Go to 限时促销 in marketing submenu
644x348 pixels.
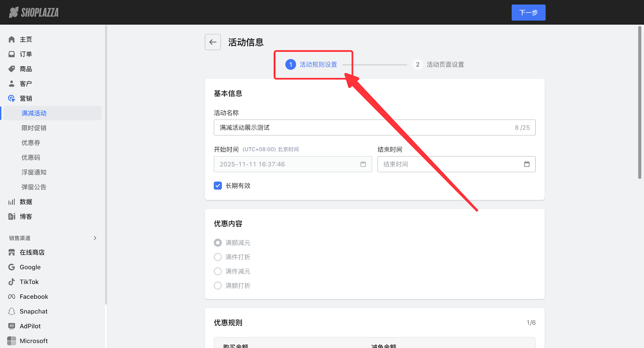(x=34, y=128)
